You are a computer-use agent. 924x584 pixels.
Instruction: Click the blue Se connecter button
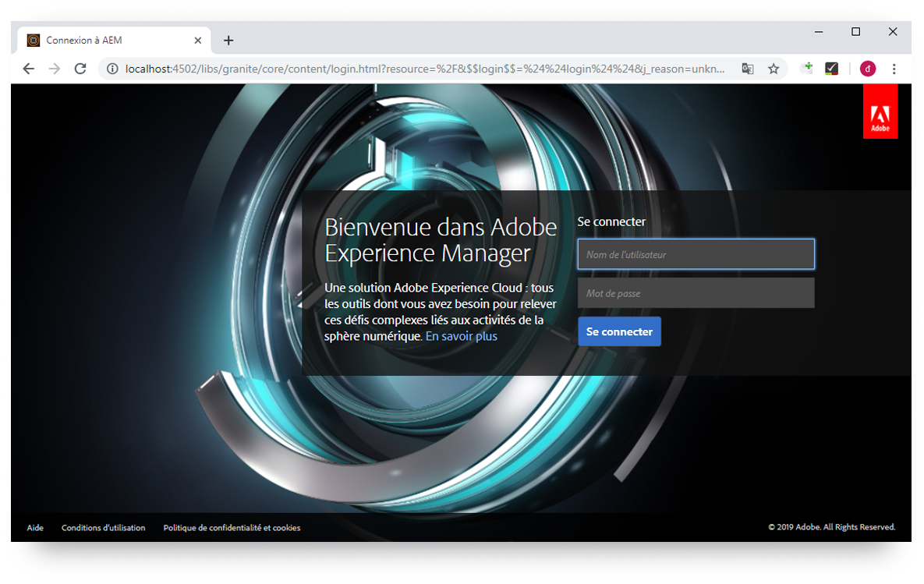pyautogui.click(x=619, y=331)
